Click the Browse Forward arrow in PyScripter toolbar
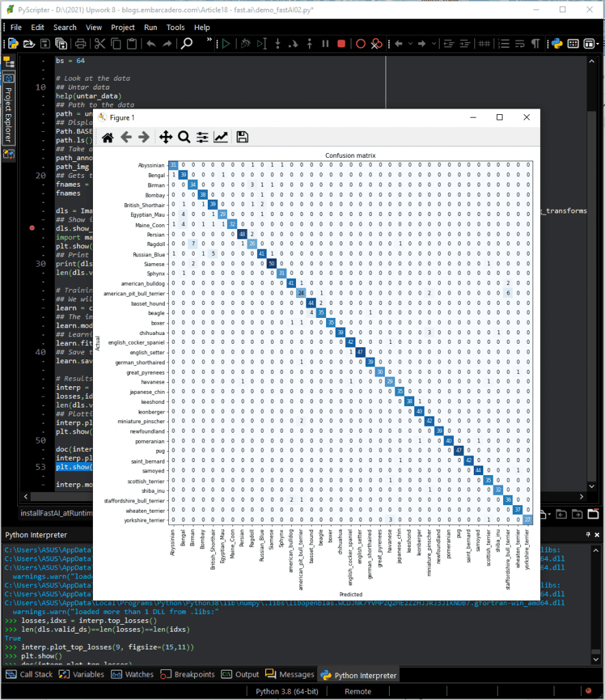This screenshot has width=605, height=700. (x=422, y=44)
